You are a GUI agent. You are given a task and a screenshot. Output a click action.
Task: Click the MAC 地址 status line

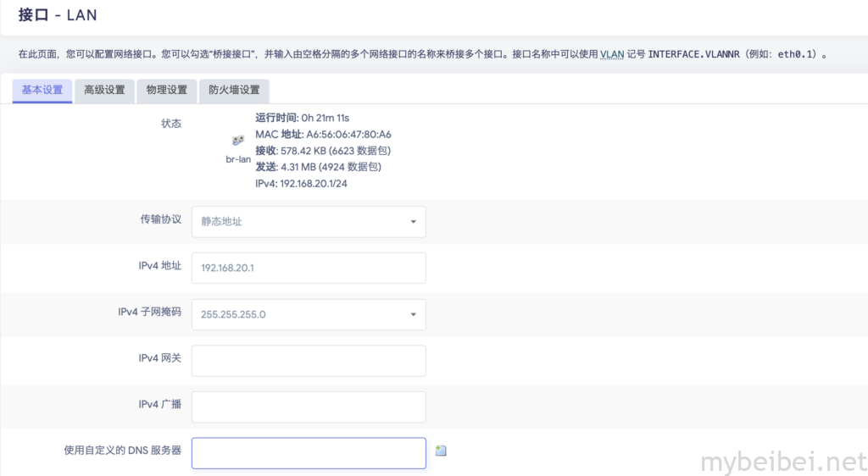323,135
